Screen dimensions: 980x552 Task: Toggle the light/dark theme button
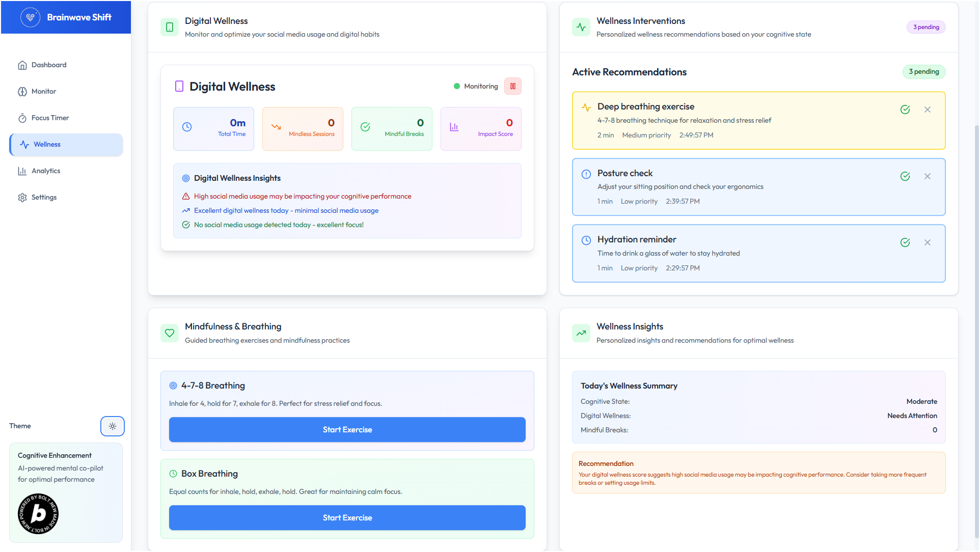(112, 426)
